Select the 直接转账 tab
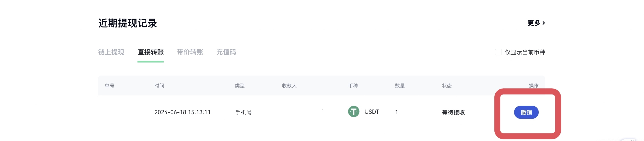The height and width of the screenshot is (141, 644). click(150, 52)
